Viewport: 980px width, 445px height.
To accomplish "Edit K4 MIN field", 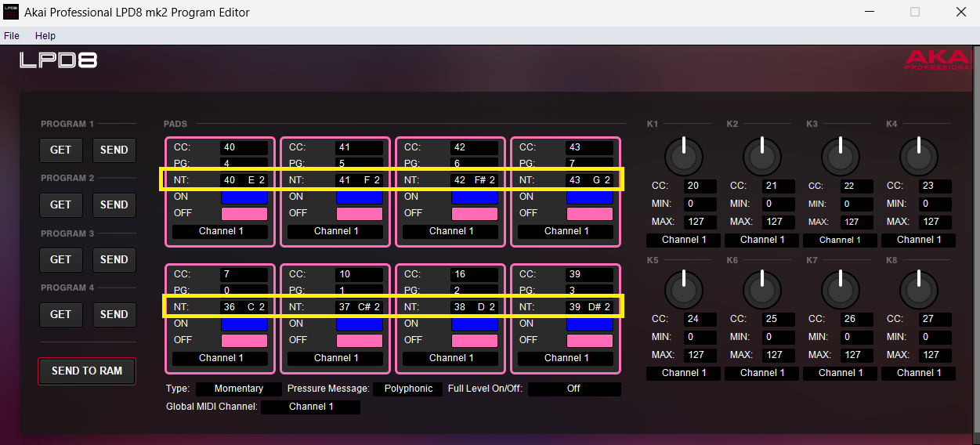I will point(934,204).
